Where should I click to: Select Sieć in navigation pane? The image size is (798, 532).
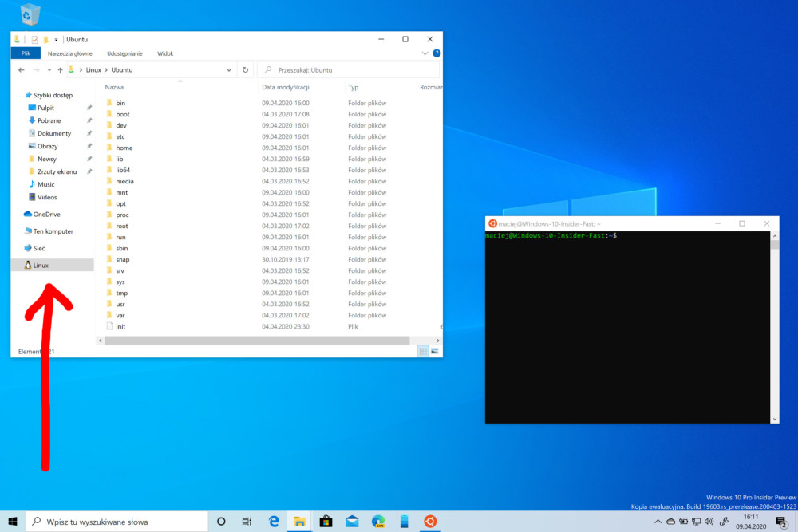pyautogui.click(x=38, y=248)
